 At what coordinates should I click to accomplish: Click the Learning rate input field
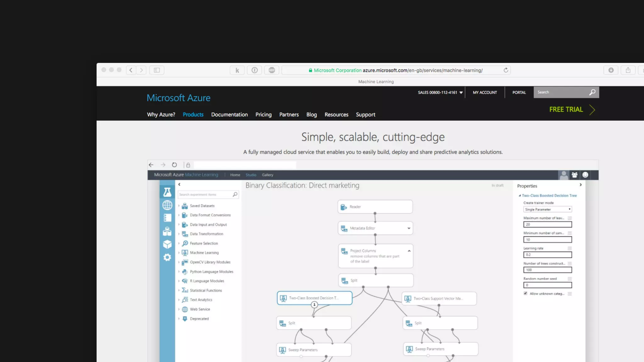click(x=547, y=255)
